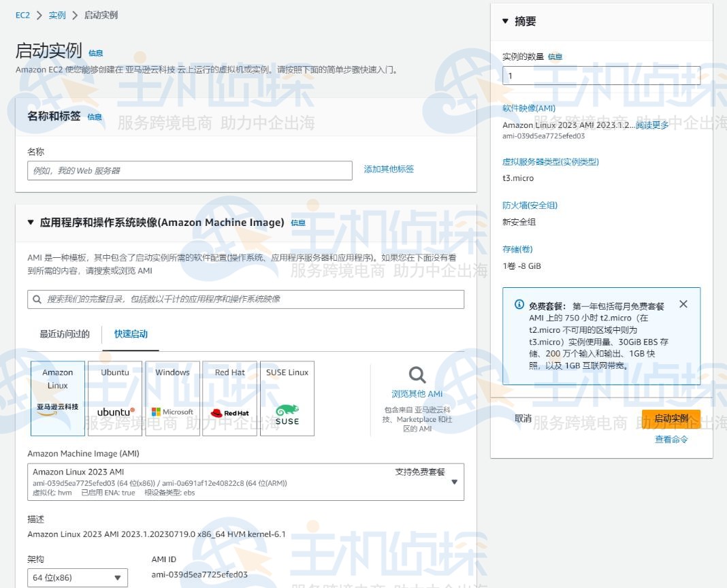Collapse the 摘要 panel
727x588 pixels.
click(504, 21)
